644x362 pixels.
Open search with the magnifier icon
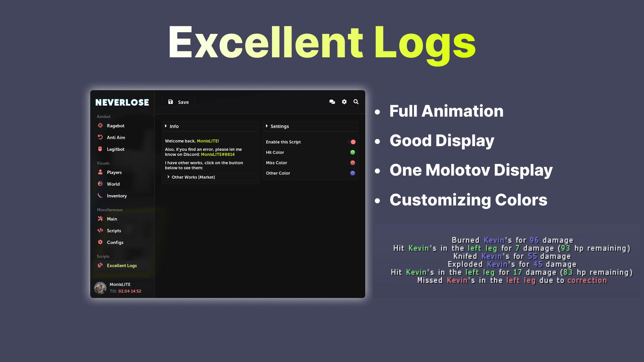point(356,102)
